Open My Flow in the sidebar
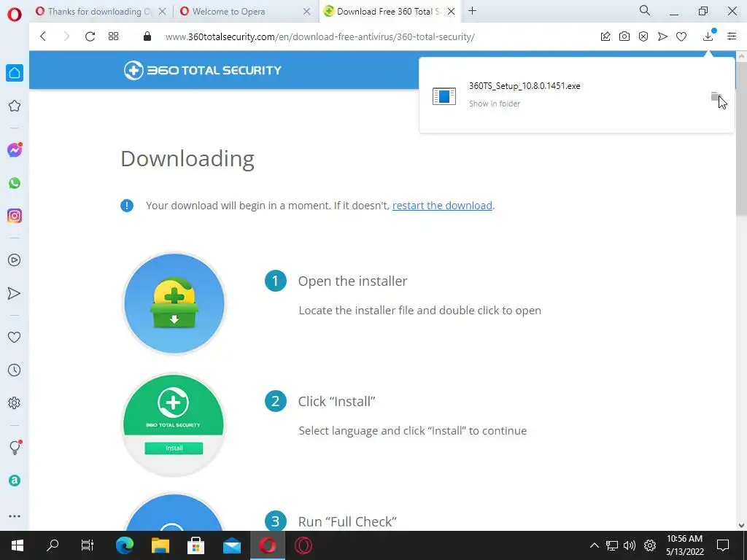 click(x=15, y=293)
